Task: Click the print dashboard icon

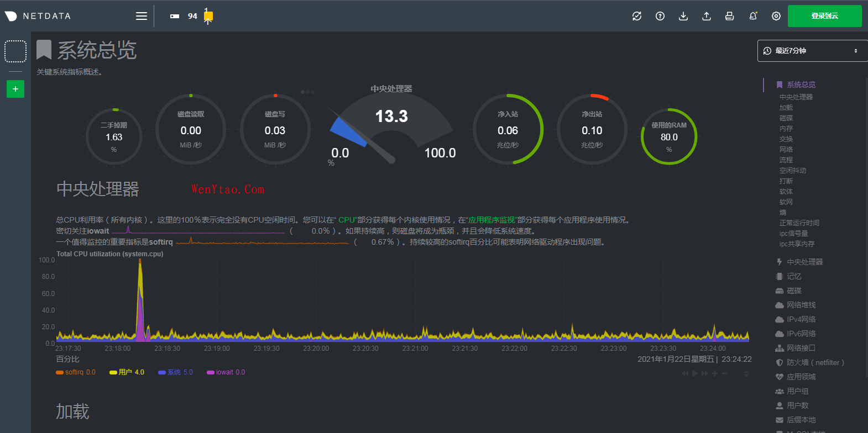Action: (x=730, y=16)
